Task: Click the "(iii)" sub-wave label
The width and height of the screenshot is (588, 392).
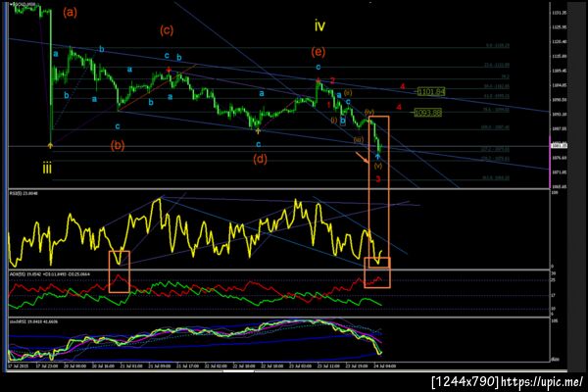Action: click(x=359, y=139)
